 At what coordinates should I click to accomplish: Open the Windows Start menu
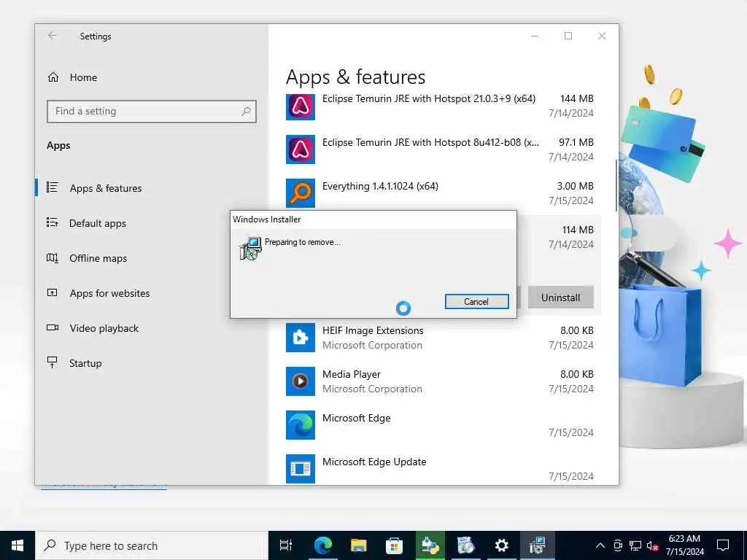tap(18, 545)
